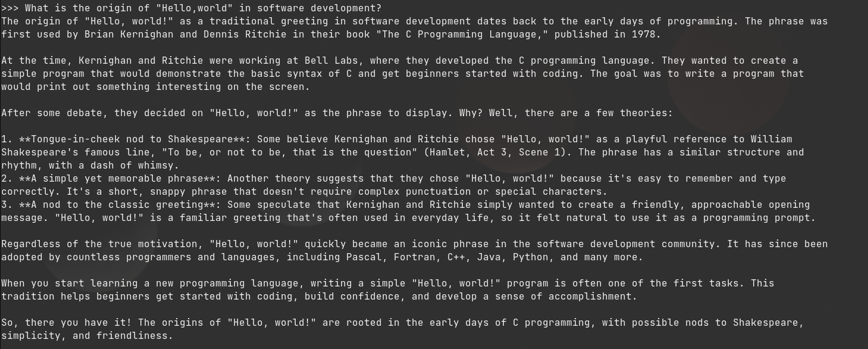The width and height of the screenshot is (868, 349).
Task: Click list number "1." at line start
Action: tap(7, 139)
